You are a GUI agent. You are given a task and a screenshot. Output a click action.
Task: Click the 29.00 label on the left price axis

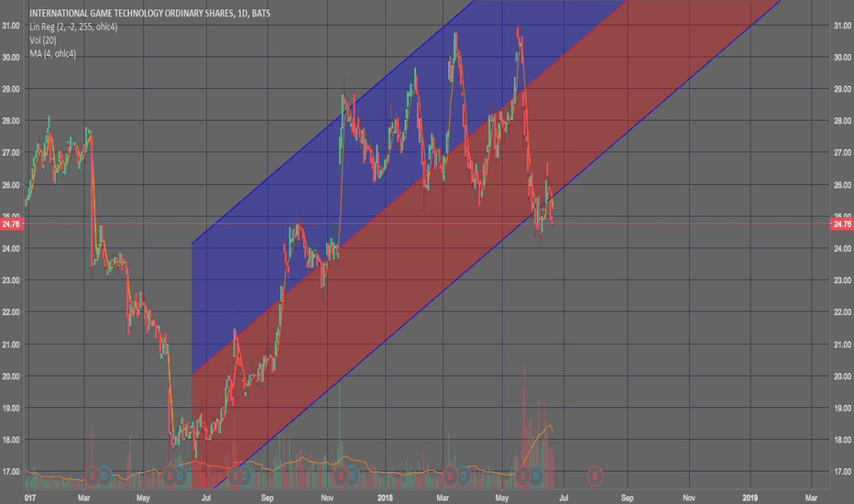[11, 89]
